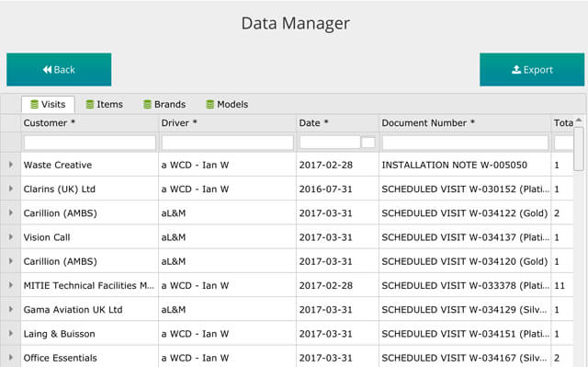Image resolution: width=588 pixels, height=367 pixels.
Task: Click the scrollbar up arrow
Action: tap(579, 120)
